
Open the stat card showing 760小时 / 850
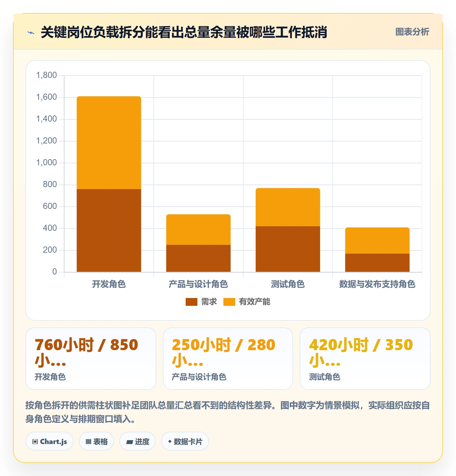(x=91, y=359)
